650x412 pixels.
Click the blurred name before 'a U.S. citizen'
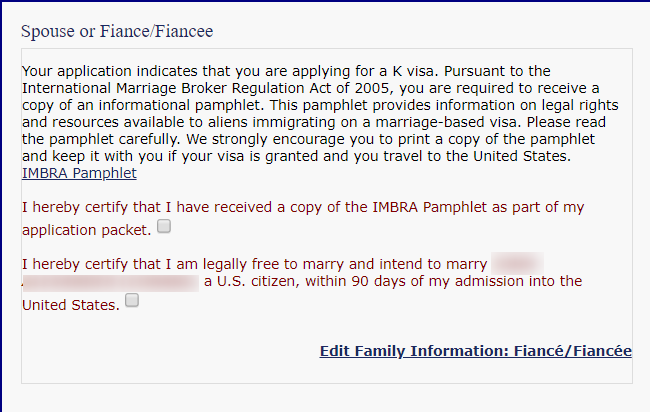[x=111, y=283]
